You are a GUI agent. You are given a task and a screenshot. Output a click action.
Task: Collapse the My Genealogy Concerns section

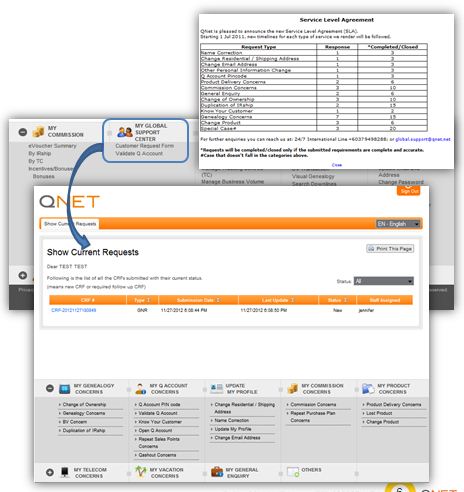click(50, 388)
